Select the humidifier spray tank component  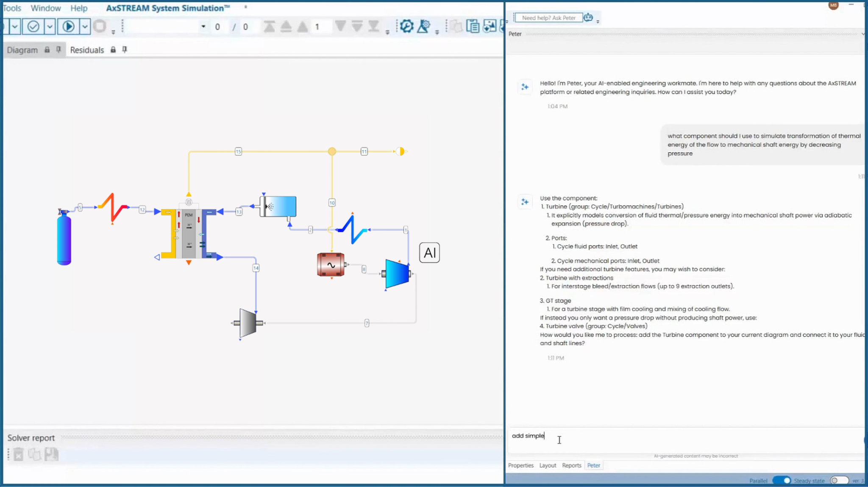[x=278, y=207]
